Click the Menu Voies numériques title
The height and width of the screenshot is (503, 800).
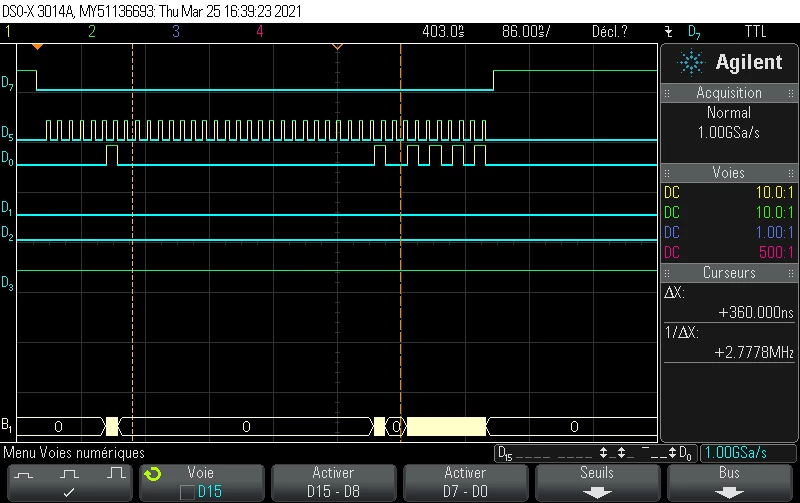74,453
